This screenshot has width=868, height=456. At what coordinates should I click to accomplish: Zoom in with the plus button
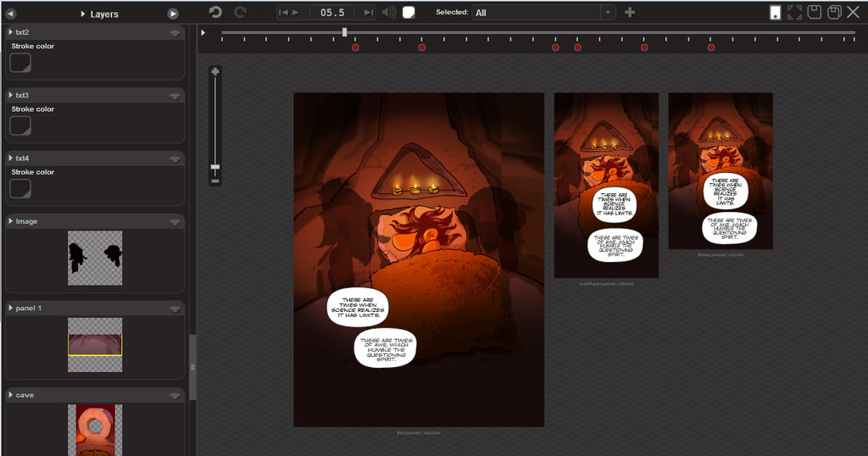(215, 71)
